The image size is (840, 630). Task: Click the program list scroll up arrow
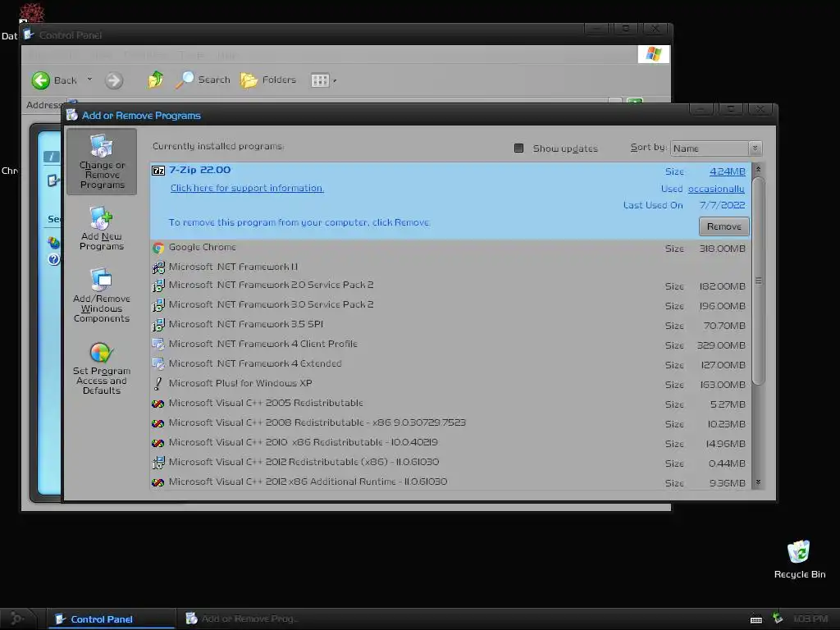(758, 169)
